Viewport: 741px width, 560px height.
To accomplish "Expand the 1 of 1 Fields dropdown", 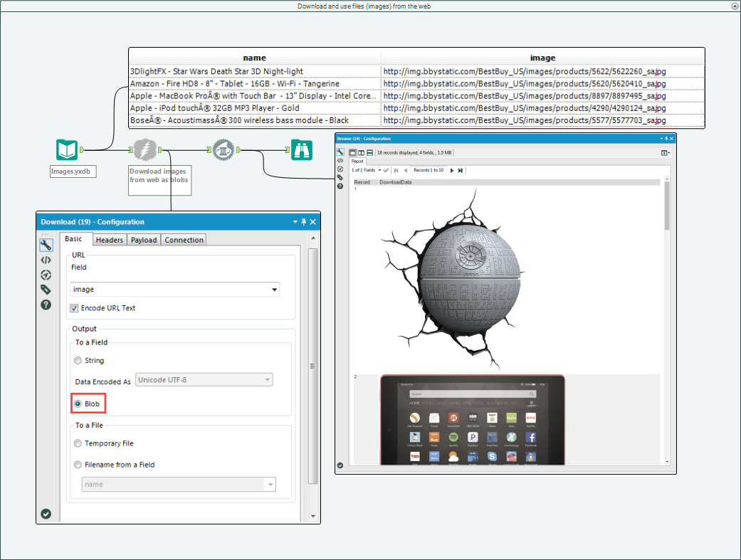I will click(x=379, y=171).
